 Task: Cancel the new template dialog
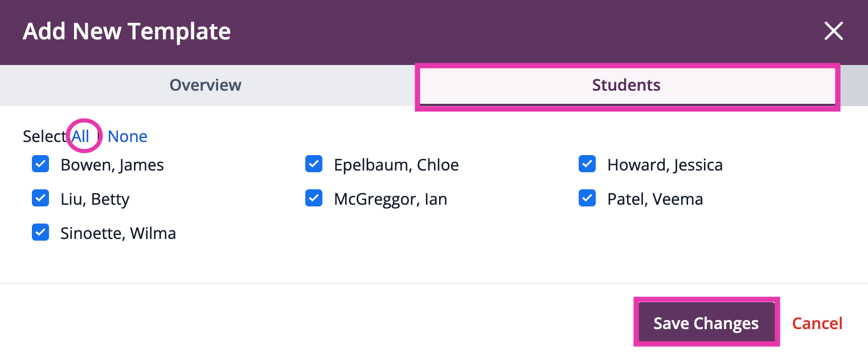(817, 323)
